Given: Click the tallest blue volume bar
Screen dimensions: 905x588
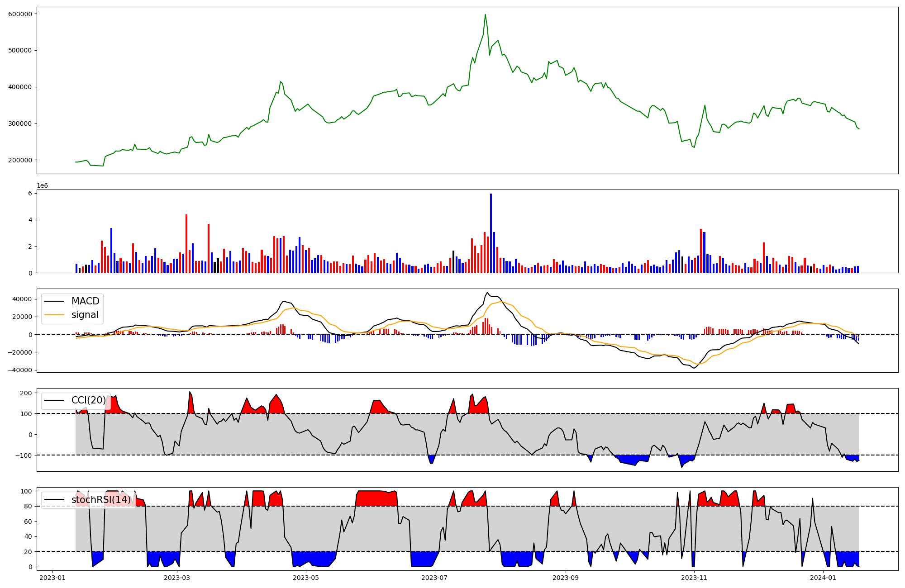Looking at the screenshot, I should [491, 233].
